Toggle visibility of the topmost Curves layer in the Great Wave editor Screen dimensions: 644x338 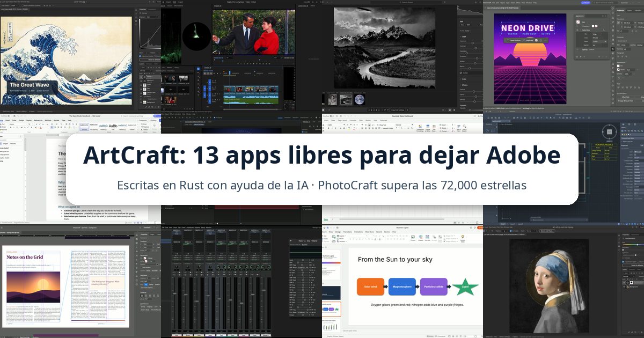(141, 77)
